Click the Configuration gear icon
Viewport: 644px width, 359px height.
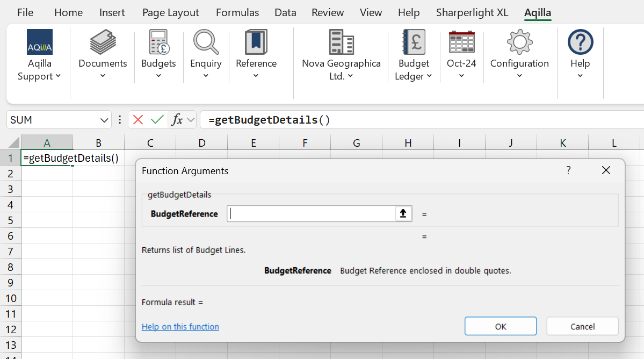[x=519, y=42]
